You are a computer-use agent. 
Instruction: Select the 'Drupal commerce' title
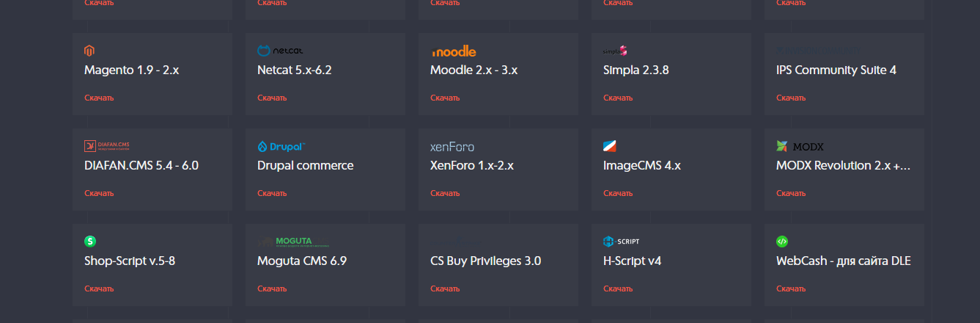pos(306,166)
